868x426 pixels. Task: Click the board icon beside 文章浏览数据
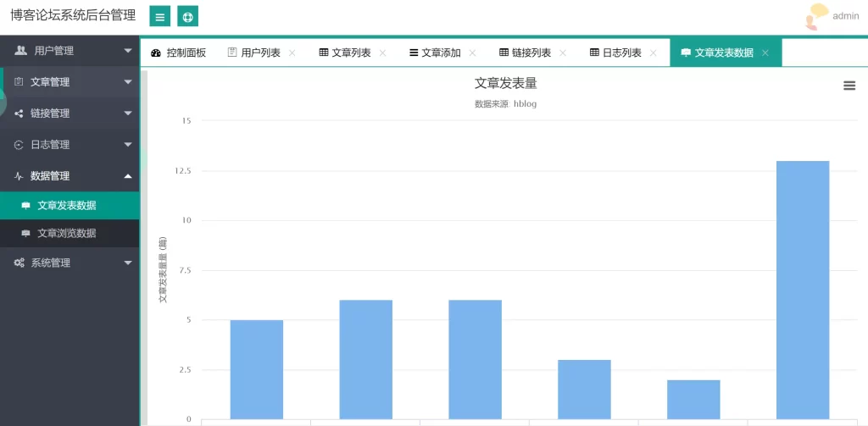(25, 234)
